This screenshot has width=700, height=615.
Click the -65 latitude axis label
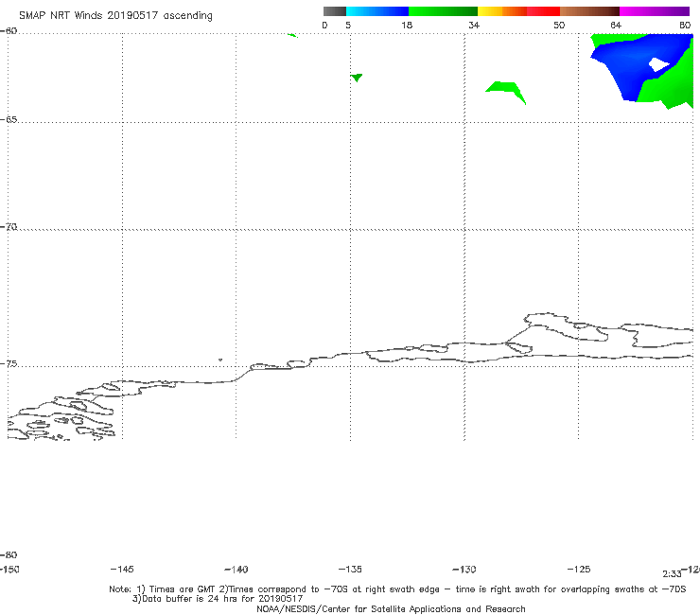pos(9,120)
